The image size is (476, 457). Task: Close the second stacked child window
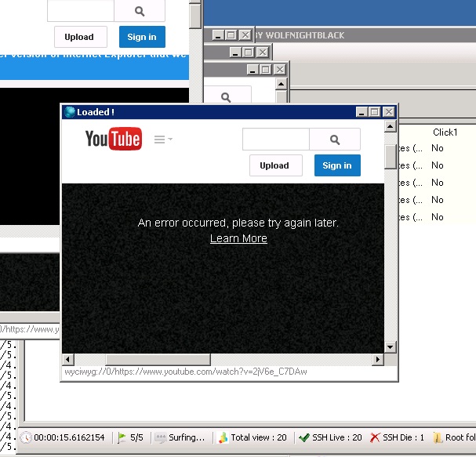click(263, 53)
